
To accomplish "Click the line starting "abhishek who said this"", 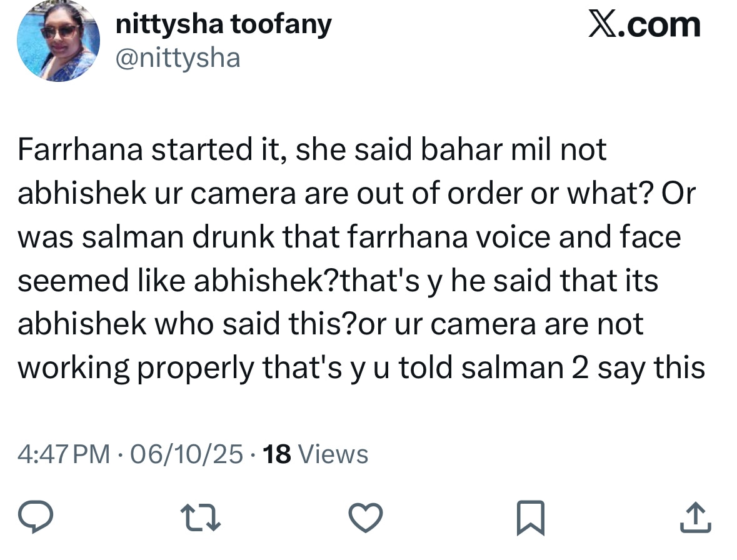I will (x=330, y=325).
